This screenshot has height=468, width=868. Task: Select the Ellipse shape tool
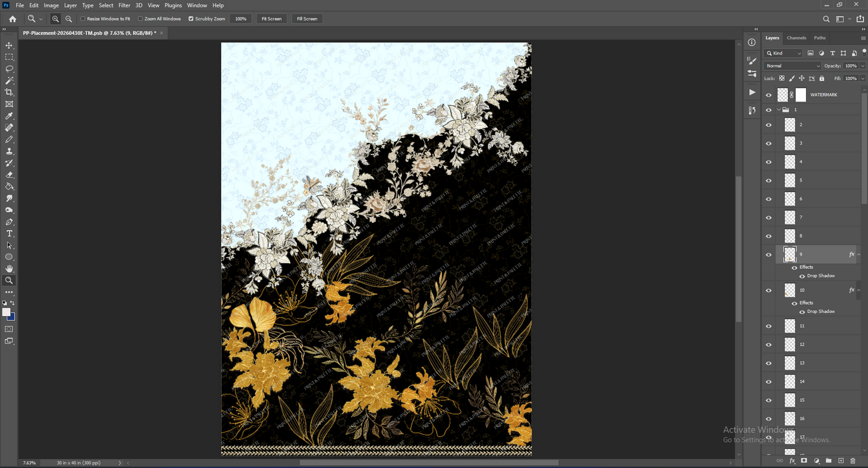pos(9,257)
